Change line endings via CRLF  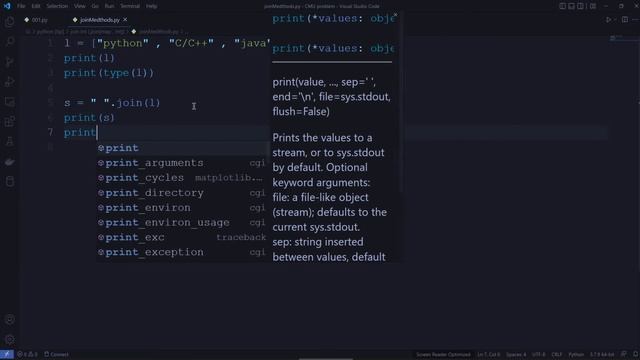[557, 354]
